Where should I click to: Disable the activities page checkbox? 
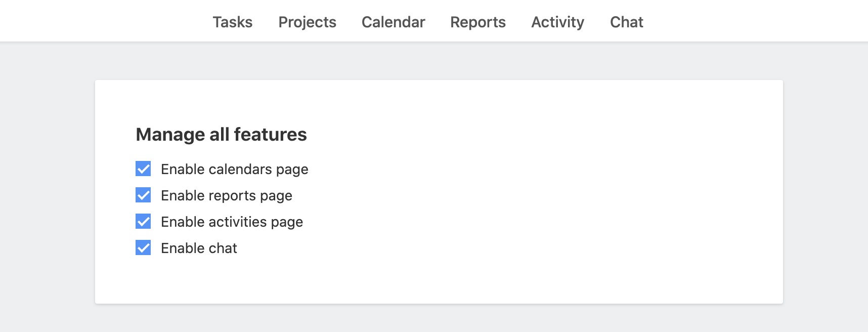pyautogui.click(x=143, y=221)
